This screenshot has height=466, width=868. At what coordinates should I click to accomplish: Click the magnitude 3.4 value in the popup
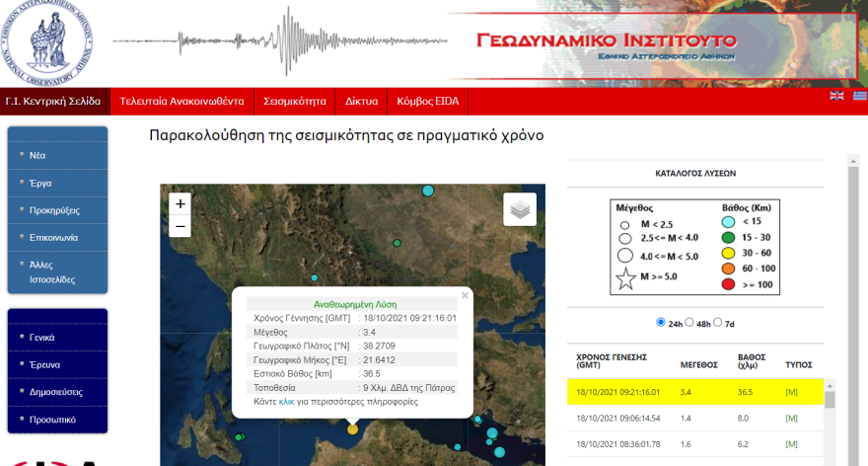point(370,333)
